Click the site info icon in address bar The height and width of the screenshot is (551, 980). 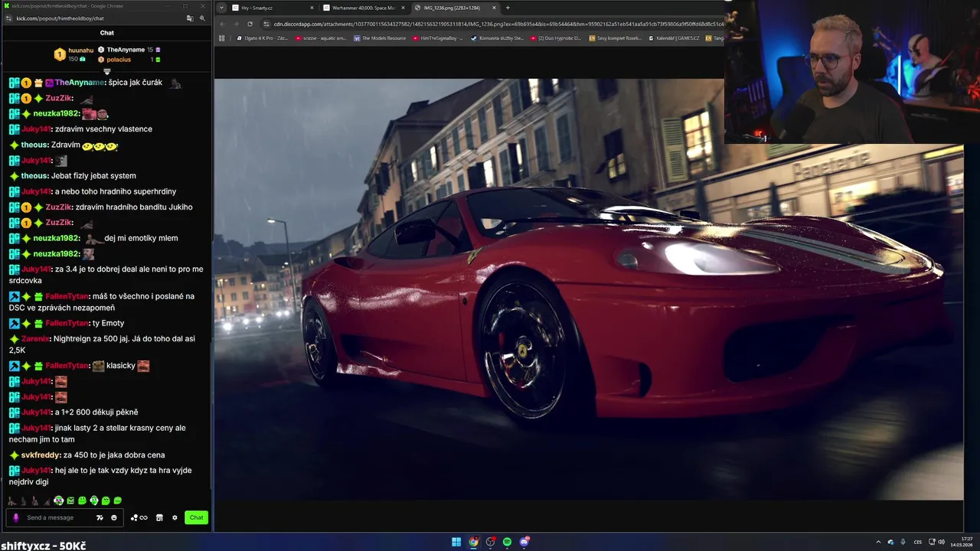point(266,24)
